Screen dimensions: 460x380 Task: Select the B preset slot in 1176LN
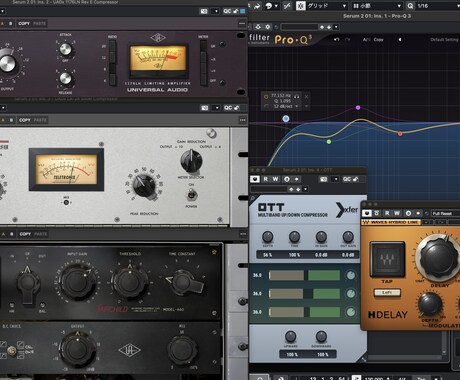click(11, 23)
